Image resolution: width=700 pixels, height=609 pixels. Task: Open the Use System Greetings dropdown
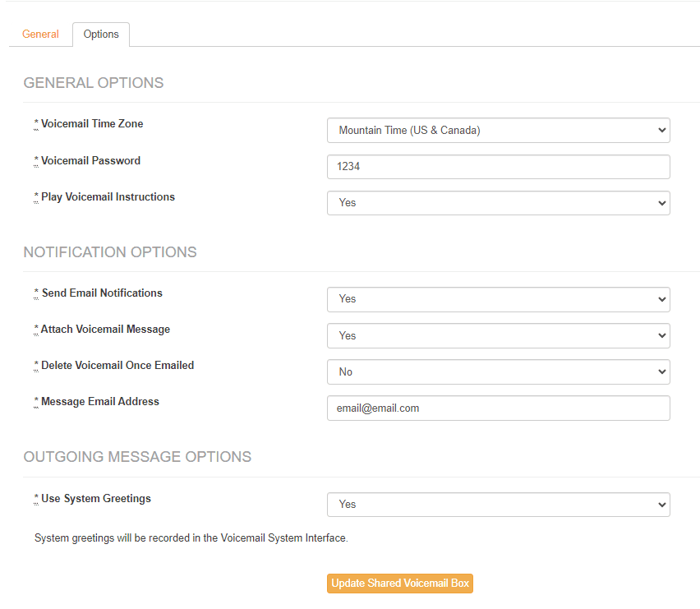(x=498, y=505)
